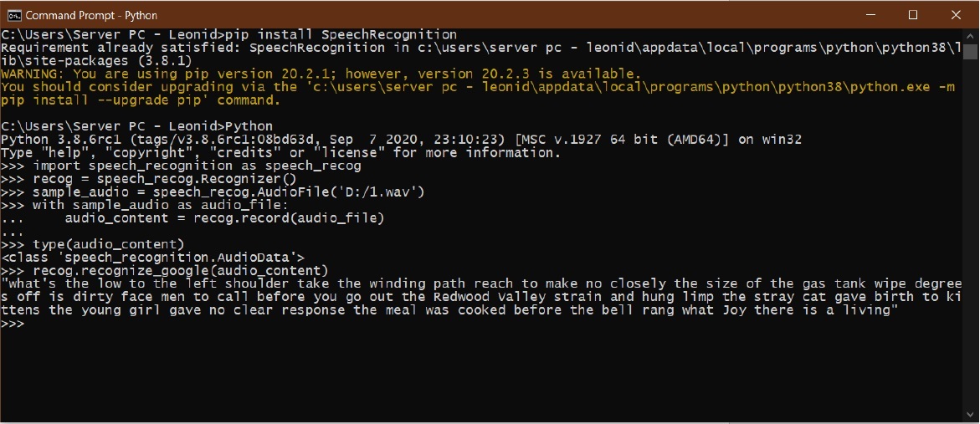Click the Python 3.8.6rc1 version line
The height and width of the screenshot is (424, 980).
402,140
